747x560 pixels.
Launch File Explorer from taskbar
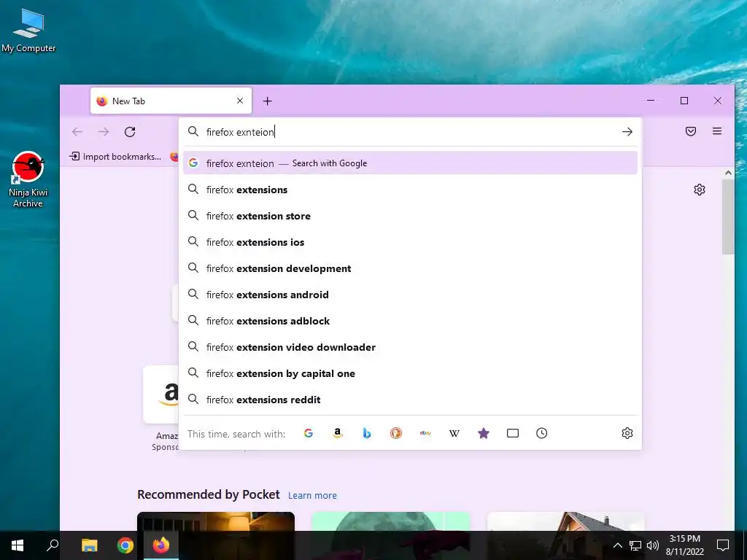click(89, 545)
